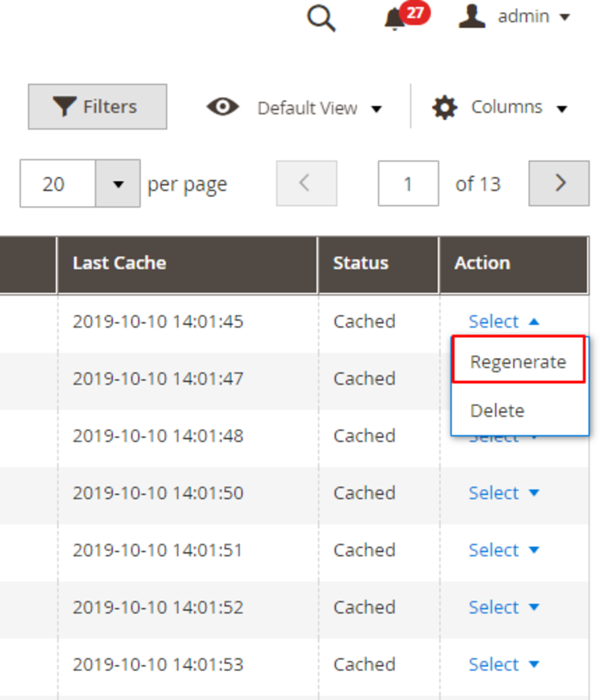
Task: Sort by the Last Cache column header
Action: pyautogui.click(x=119, y=263)
